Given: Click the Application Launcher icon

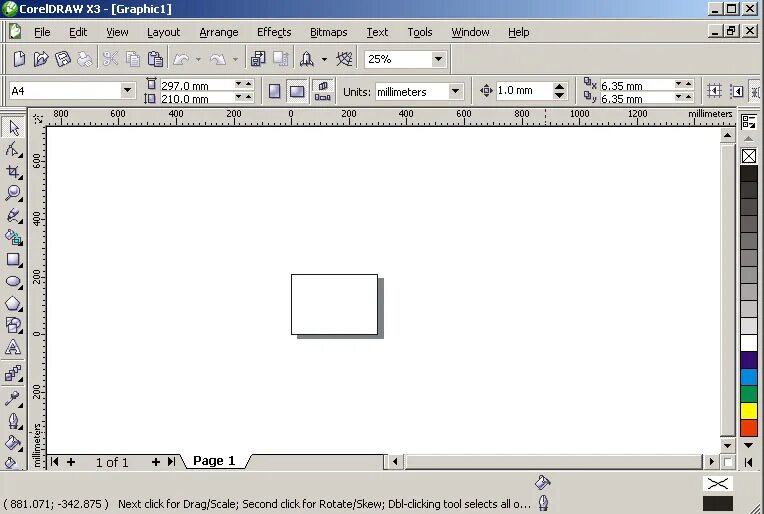Looking at the screenshot, I should point(306,59).
